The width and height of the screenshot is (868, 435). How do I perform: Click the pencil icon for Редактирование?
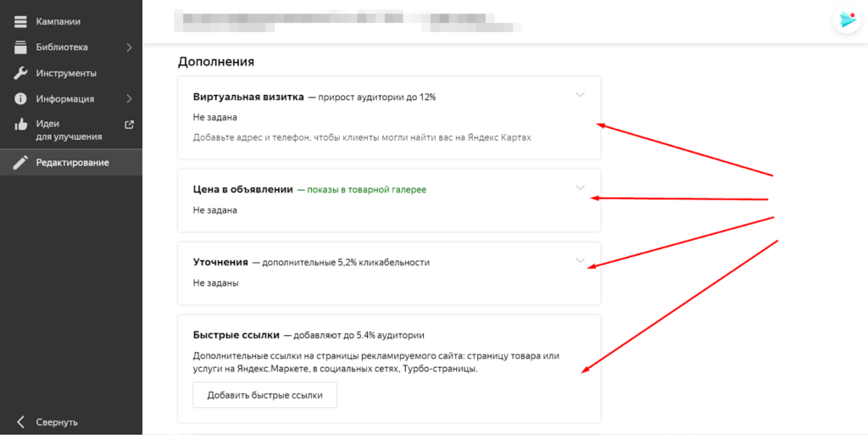tap(21, 163)
